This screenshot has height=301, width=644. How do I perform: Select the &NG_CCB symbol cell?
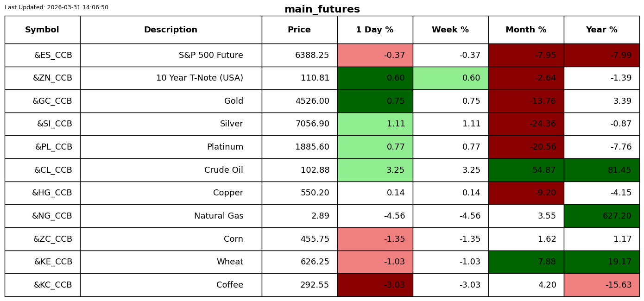[x=52, y=216]
